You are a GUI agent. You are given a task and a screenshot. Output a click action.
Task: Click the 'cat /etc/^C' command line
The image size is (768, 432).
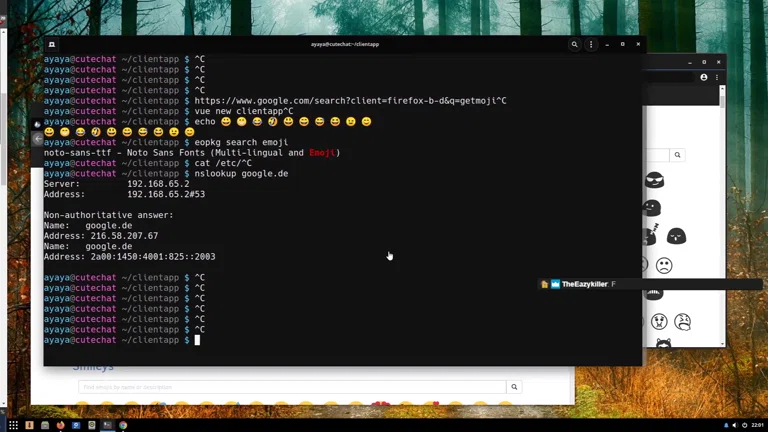(148, 163)
